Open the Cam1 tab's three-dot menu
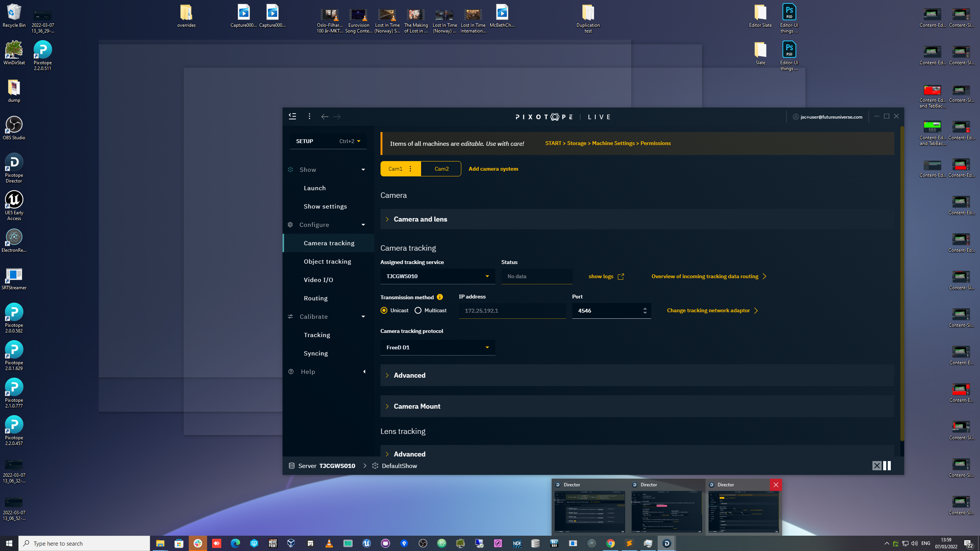 pyautogui.click(x=410, y=169)
